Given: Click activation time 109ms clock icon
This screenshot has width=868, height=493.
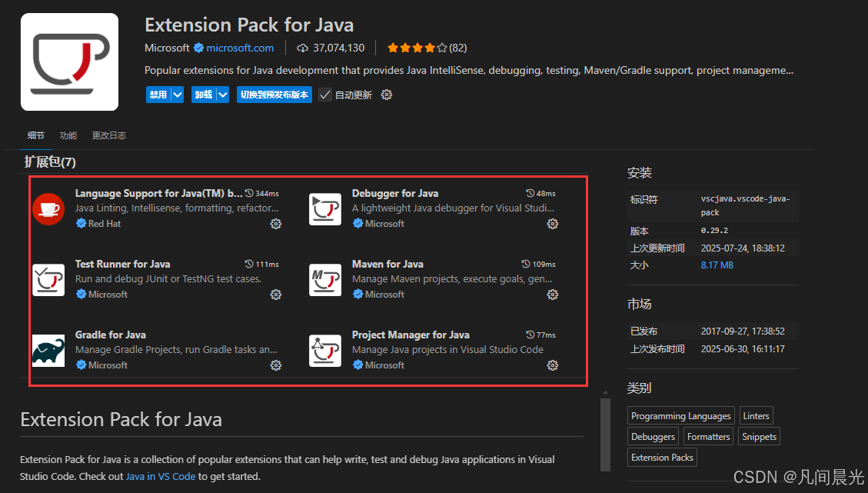Looking at the screenshot, I should point(526,265).
